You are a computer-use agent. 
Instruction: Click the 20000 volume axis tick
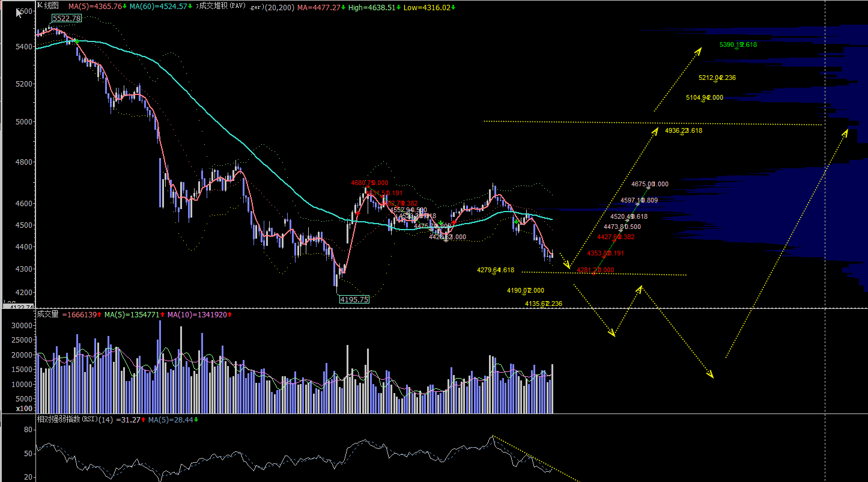click(x=22, y=355)
